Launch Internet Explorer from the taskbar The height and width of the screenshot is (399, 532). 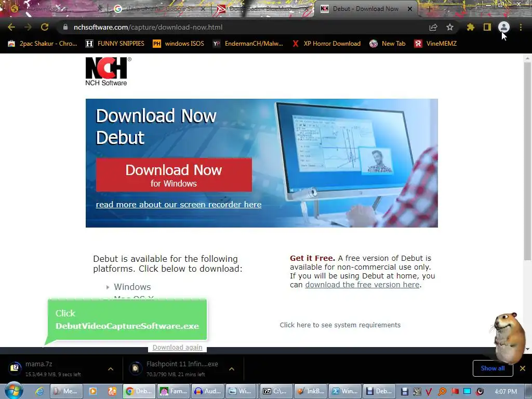39,391
